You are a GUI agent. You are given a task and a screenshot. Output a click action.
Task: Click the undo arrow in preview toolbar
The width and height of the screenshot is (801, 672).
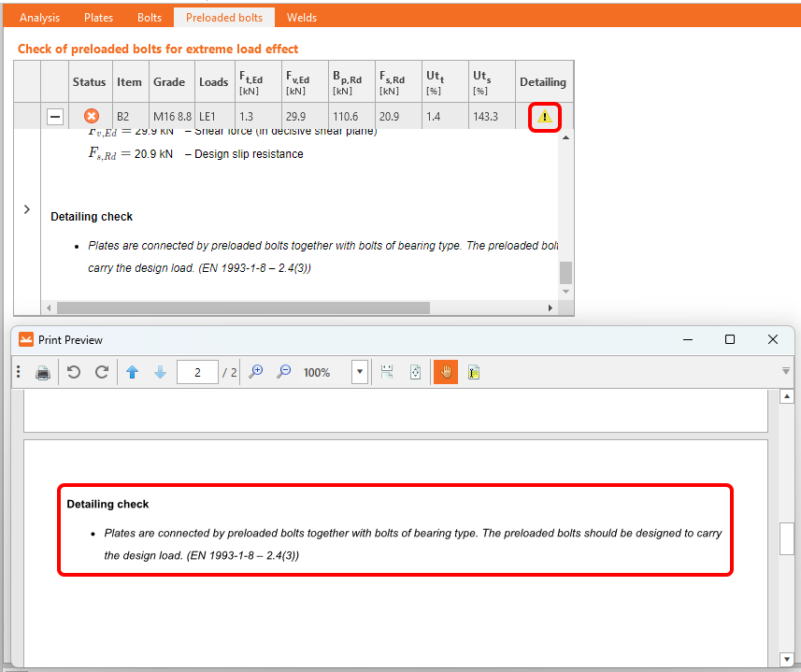74,372
